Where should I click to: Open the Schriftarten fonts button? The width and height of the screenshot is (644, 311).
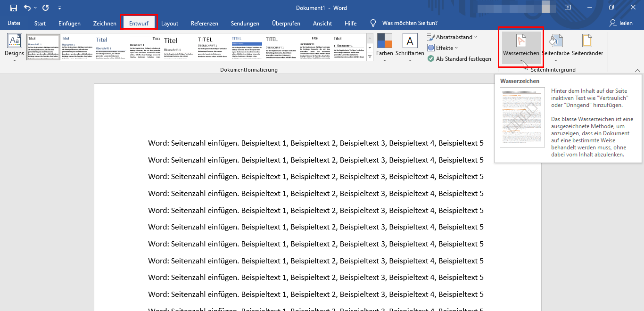410,48
